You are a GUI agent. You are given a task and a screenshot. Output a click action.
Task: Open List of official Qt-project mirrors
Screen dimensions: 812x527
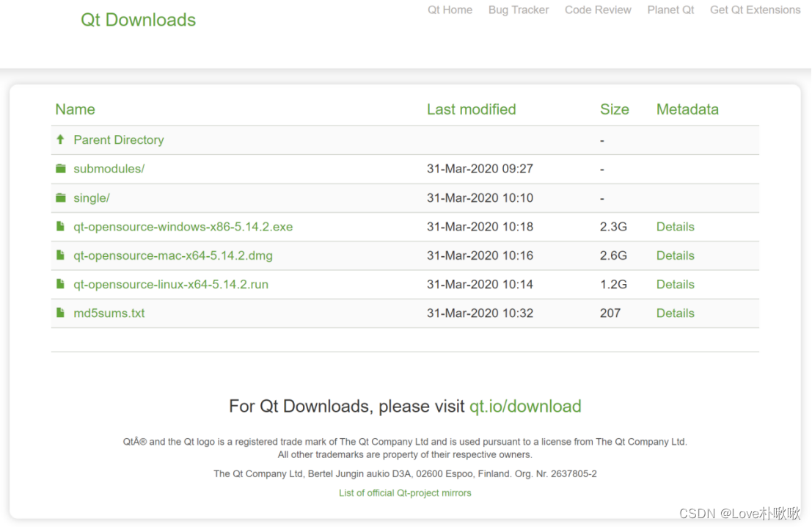pyautogui.click(x=405, y=493)
